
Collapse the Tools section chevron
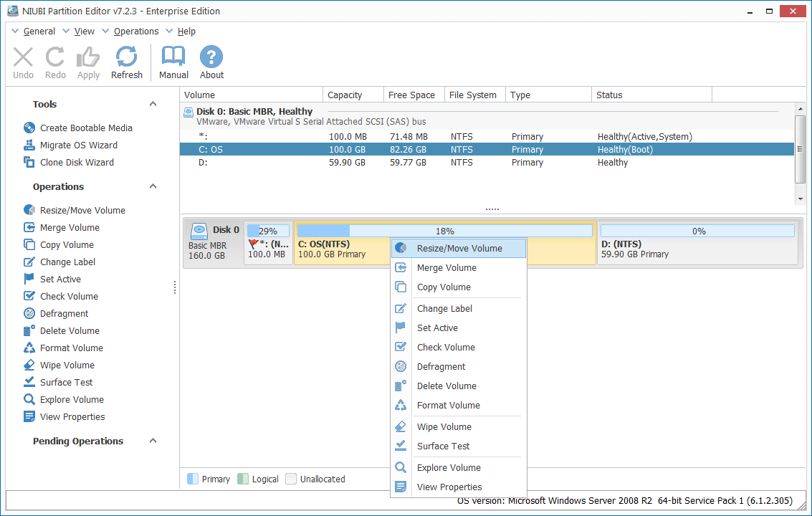(153, 104)
